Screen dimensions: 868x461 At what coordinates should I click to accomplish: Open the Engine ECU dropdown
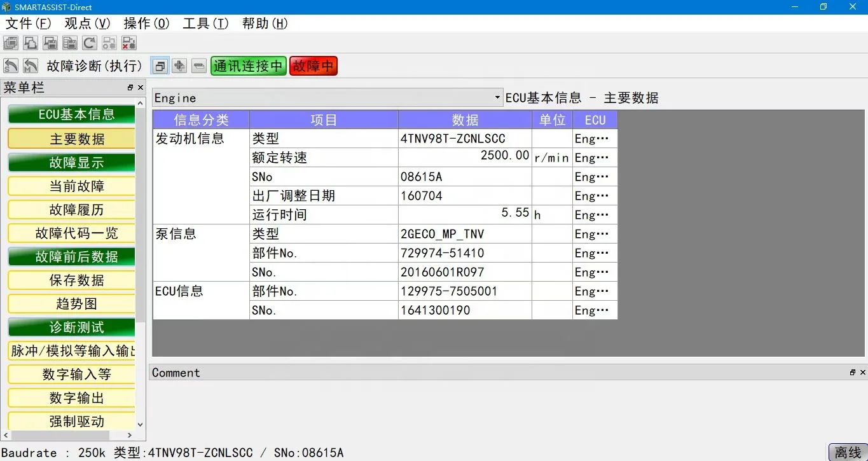tap(327, 98)
